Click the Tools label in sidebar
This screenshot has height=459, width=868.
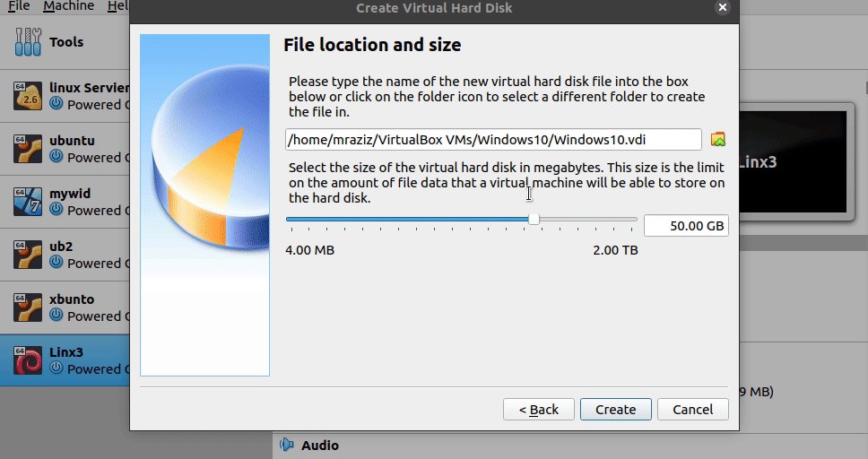pyautogui.click(x=66, y=42)
